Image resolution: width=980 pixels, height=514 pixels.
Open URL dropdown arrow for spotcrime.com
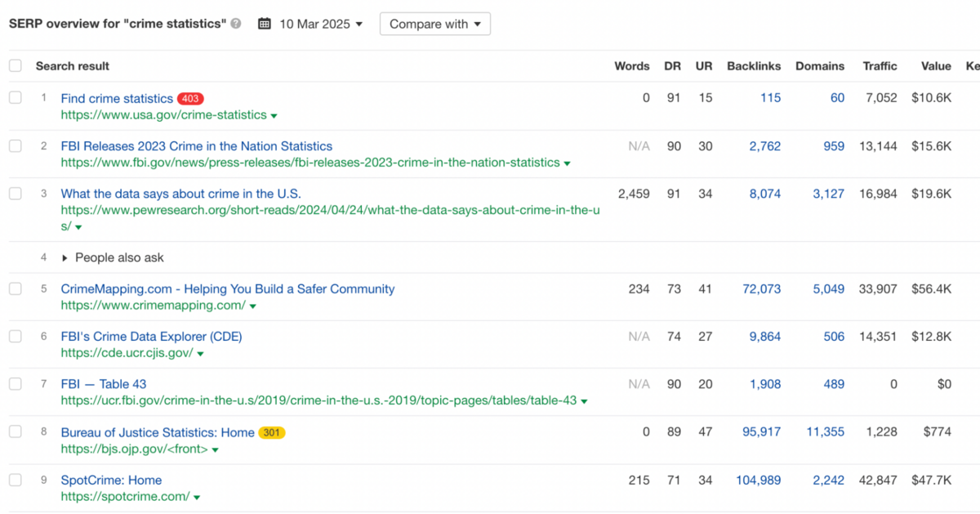(x=197, y=498)
